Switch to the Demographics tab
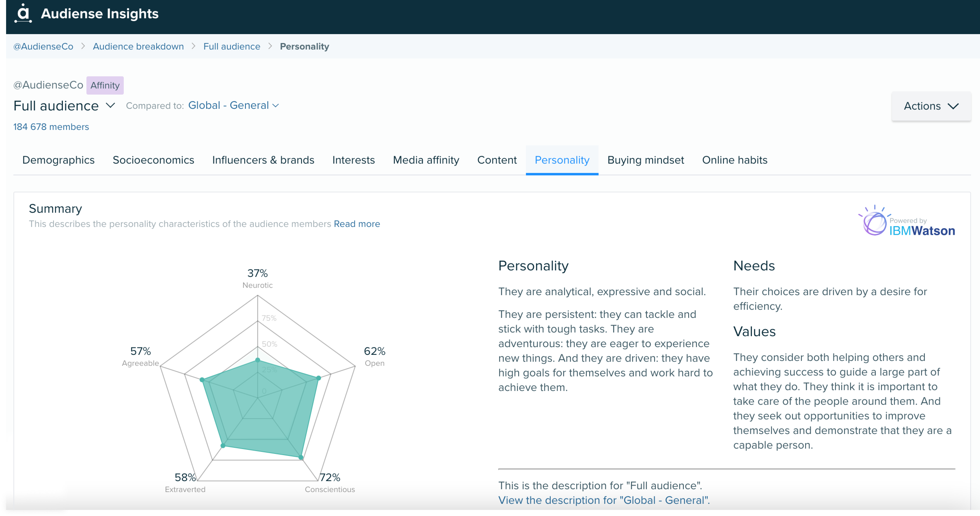980x516 pixels. pyautogui.click(x=58, y=160)
